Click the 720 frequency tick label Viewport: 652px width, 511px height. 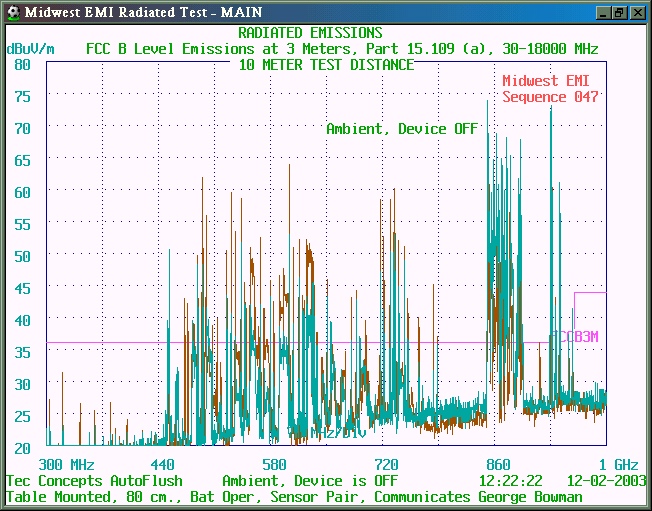tap(386, 465)
